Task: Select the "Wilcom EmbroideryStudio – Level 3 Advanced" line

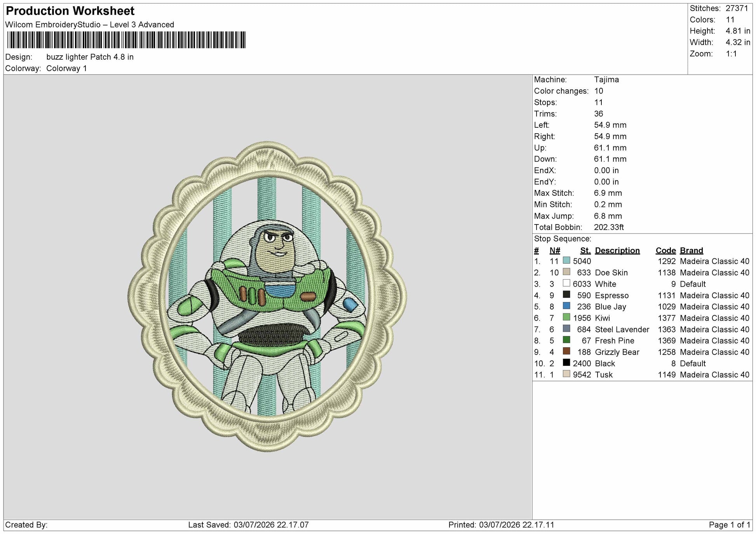Action: pyautogui.click(x=90, y=25)
